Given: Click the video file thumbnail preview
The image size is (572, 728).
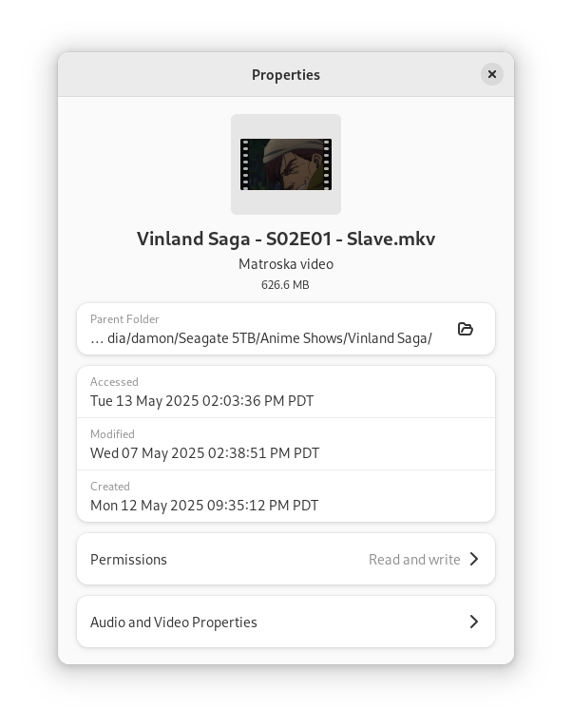Looking at the screenshot, I should click(x=286, y=164).
